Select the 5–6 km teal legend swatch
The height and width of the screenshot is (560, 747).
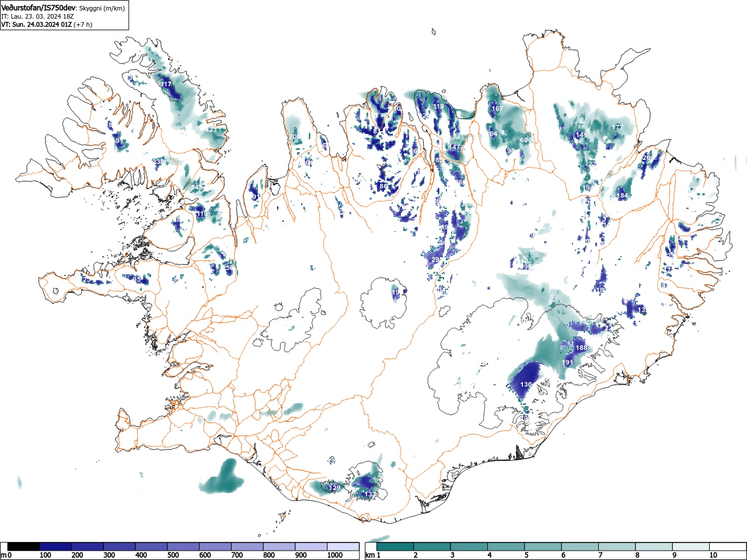(543, 547)
